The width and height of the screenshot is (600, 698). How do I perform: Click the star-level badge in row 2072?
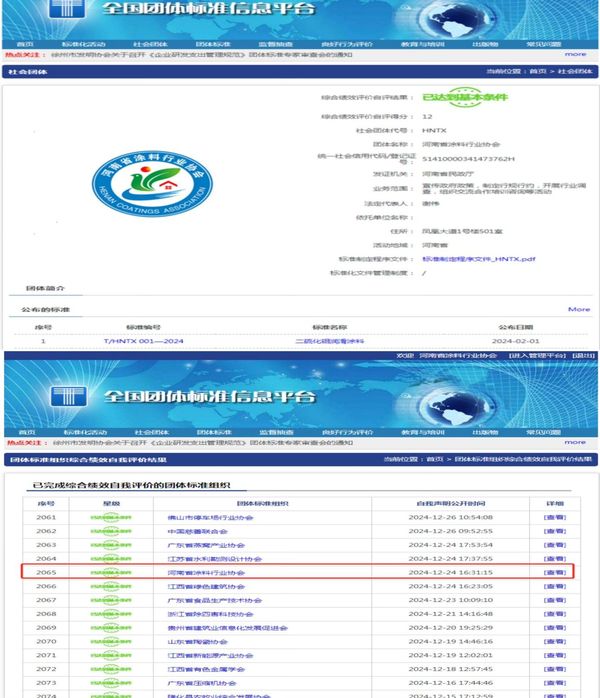point(111,669)
